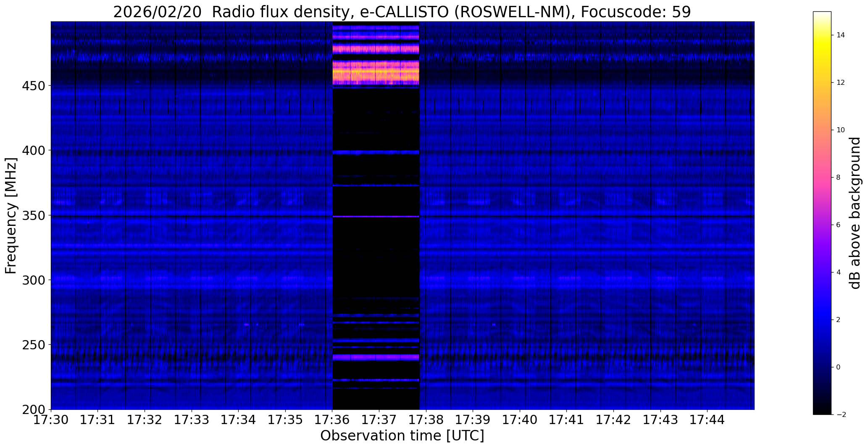This screenshot has height=448, width=868.
Task: Click the 'Observation time [UTC]' x-axis label
Action: [x=402, y=435]
